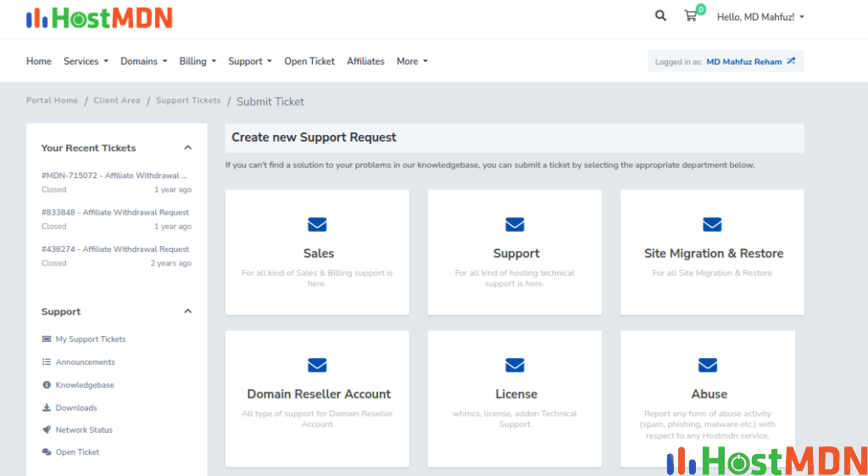Image resolution: width=868 pixels, height=476 pixels.
Task: Open the Hello, MD Mahfuz account dropdown
Action: pyautogui.click(x=760, y=17)
